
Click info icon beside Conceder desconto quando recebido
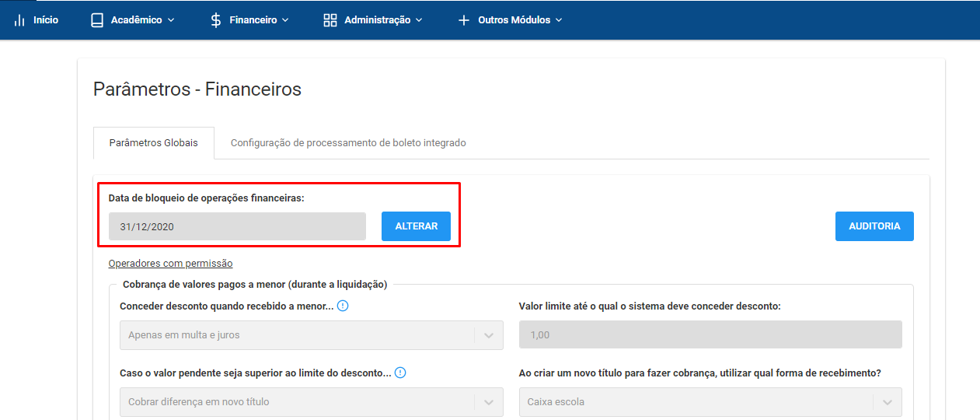[343, 306]
